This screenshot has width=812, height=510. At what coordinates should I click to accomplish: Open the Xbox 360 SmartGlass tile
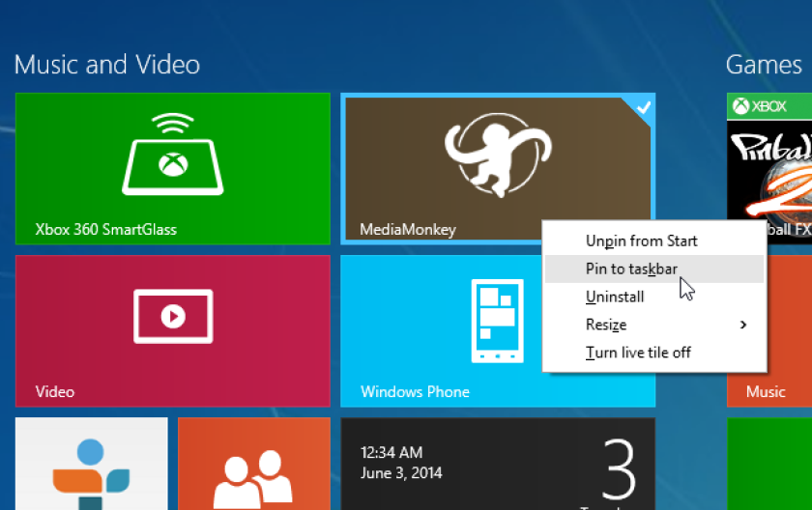click(173, 168)
